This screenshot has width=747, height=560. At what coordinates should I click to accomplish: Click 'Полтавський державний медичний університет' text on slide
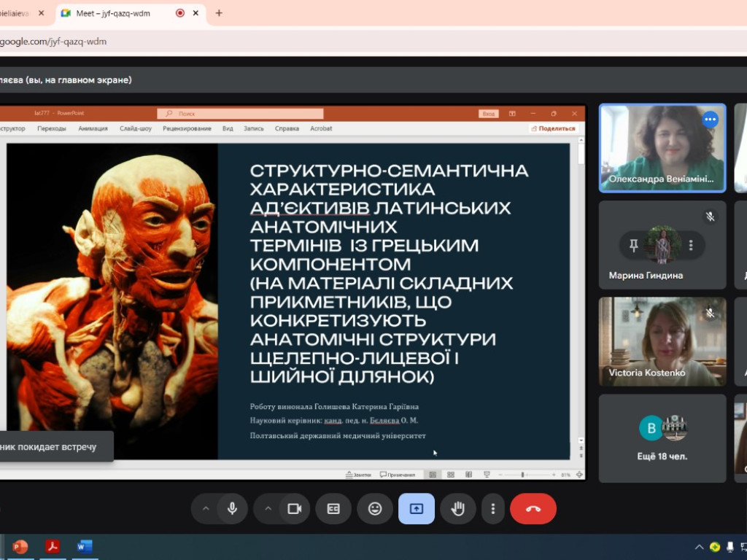tap(338, 435)
